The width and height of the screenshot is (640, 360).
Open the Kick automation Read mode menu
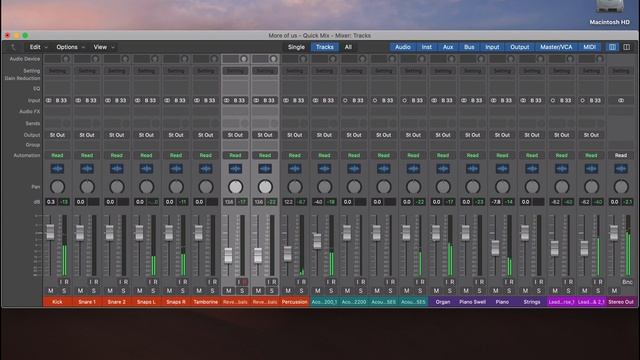pyautogui.click(x=57, y=156)
